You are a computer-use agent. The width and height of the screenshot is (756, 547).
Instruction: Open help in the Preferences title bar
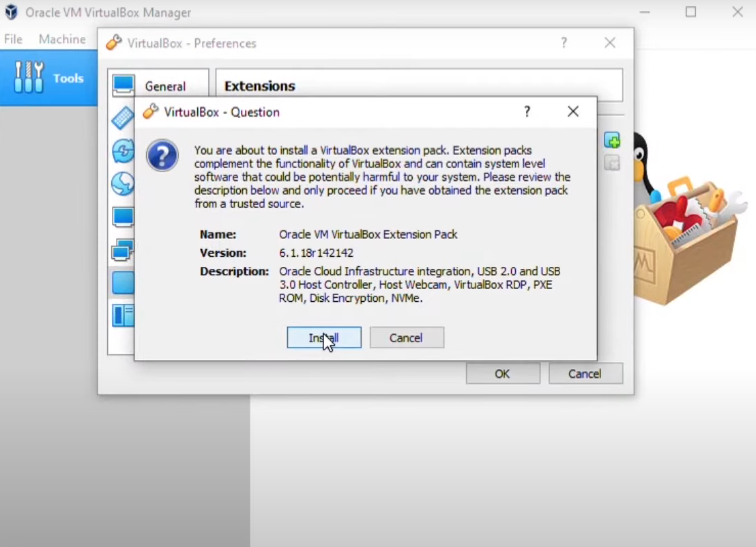coord(564,43)
